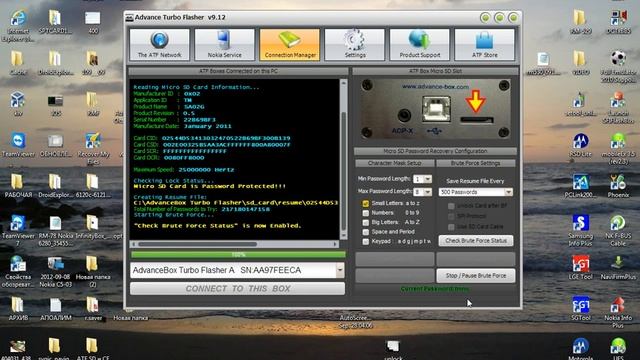Expand the 500 Passwords resume interval dropdown
This screenshot has height=360, width=640.
(508, 192)
